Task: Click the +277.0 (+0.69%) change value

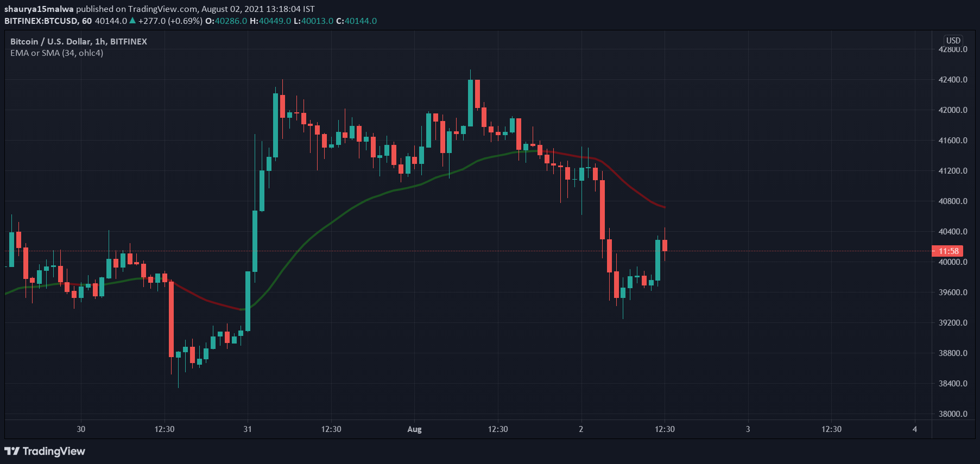Action: coord(170,21)
